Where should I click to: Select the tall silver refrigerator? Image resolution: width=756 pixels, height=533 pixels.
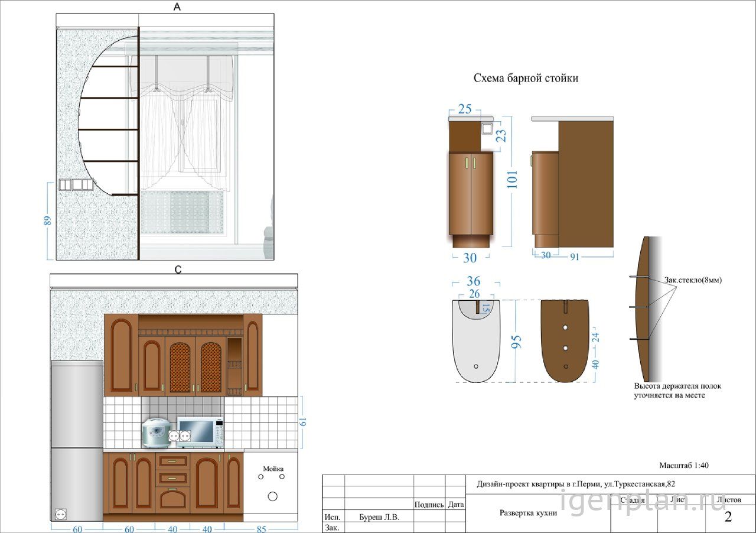[x=77, y=440]
